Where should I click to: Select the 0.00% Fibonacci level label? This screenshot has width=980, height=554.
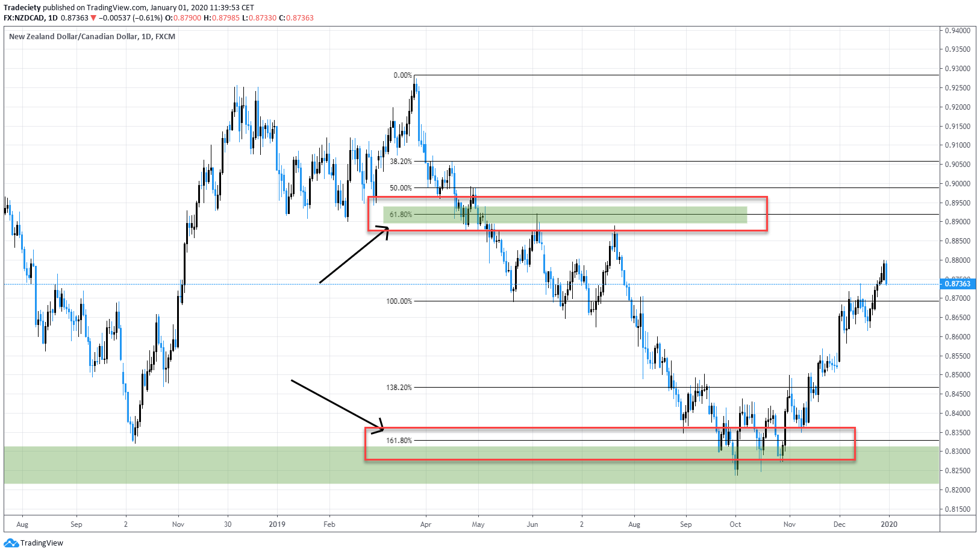(x=402, y=75)
